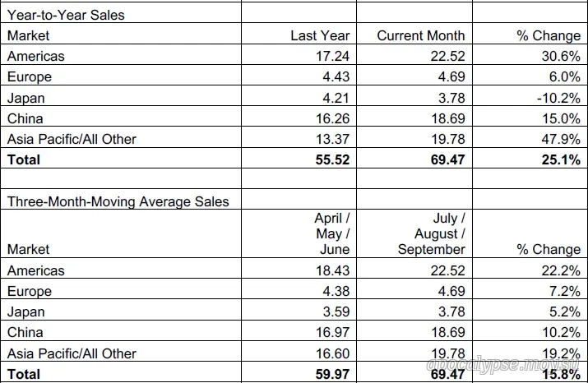Click the Year-to-Year Sales table title
Image resolution: width=588 pixels, height=383 pixels.
(x=66, y=15)
